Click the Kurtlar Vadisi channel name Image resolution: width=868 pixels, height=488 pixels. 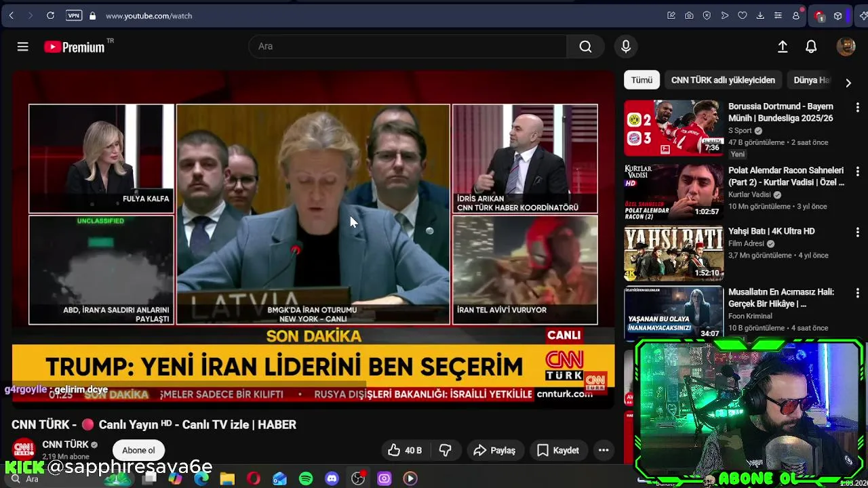(x=749, y=195)
